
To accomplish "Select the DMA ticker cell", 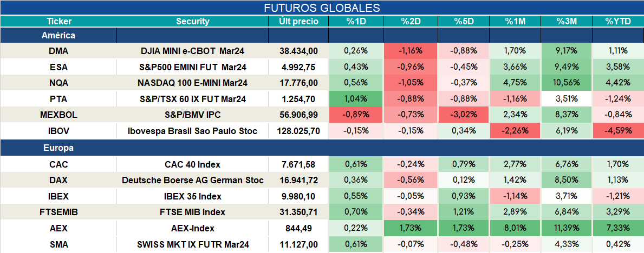I will tap(58, 51).
